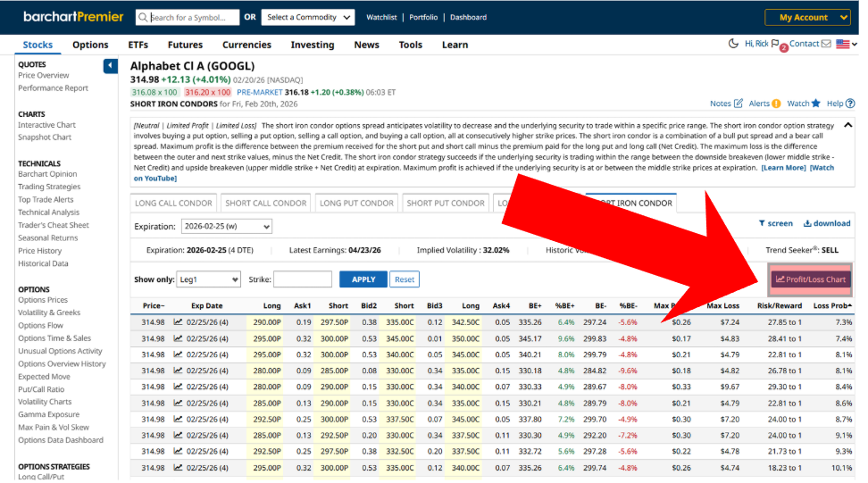Open the Select a Commodity dropdown
The width and height of the screenshot is (868, 483).
click(309, 18)
